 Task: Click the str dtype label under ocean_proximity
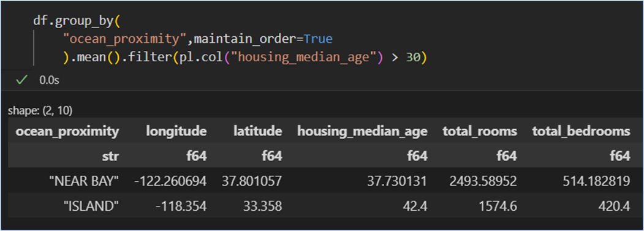(x=110, y=156)
